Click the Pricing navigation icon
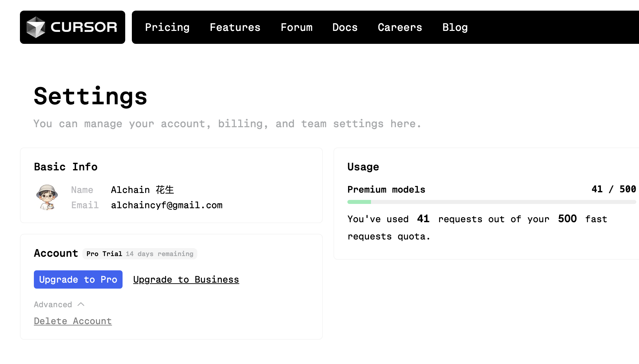 (168, 27)
